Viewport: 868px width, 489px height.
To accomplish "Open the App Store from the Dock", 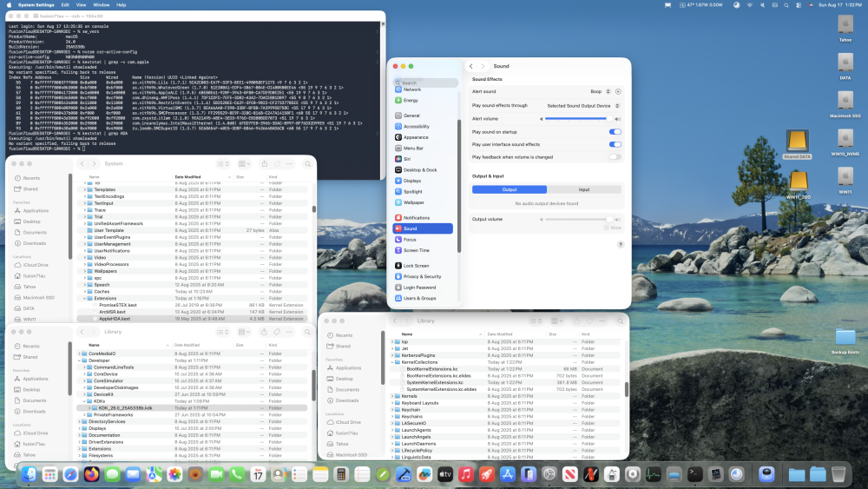I will pyautogui.click(x=508, y=474).
